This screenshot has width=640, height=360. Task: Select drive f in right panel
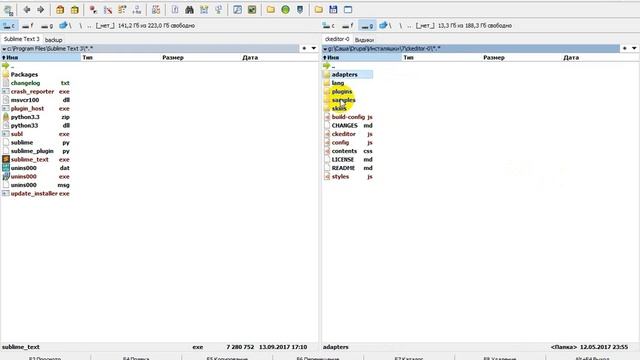[348, 26]
